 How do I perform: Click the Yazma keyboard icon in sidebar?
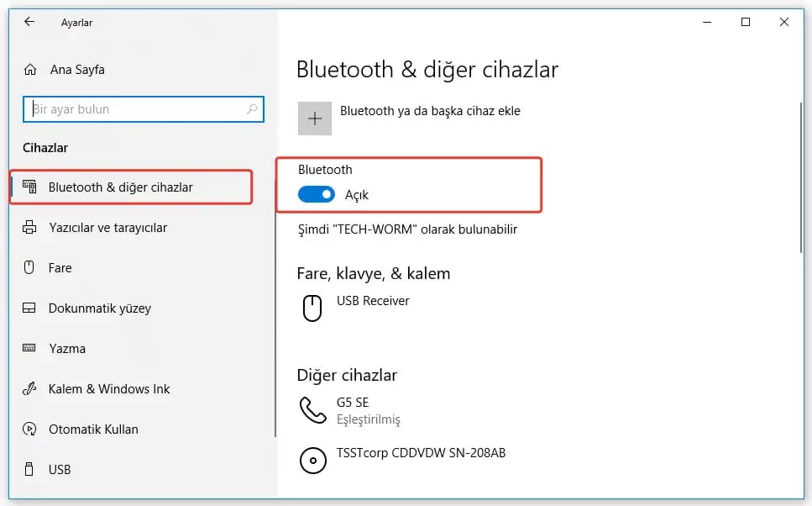pos(29,348)
